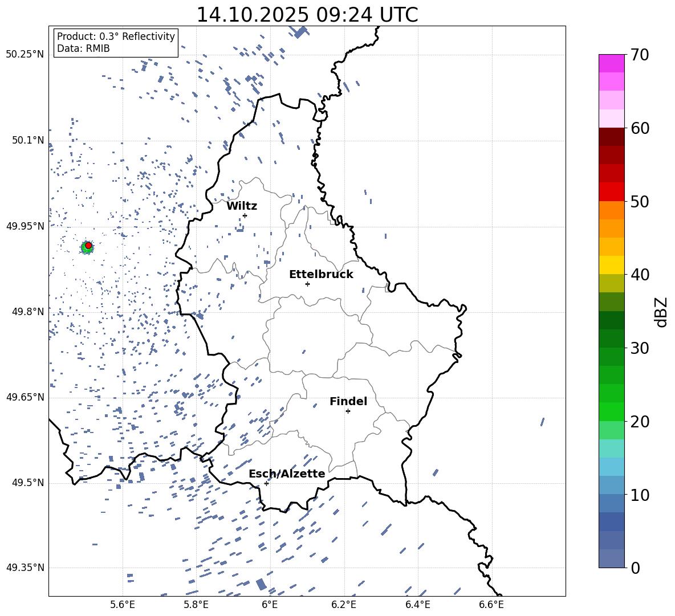The image size is (675, 616).
Task: Click the 49.35°N latitude tick label
Action: pos(25,568)
